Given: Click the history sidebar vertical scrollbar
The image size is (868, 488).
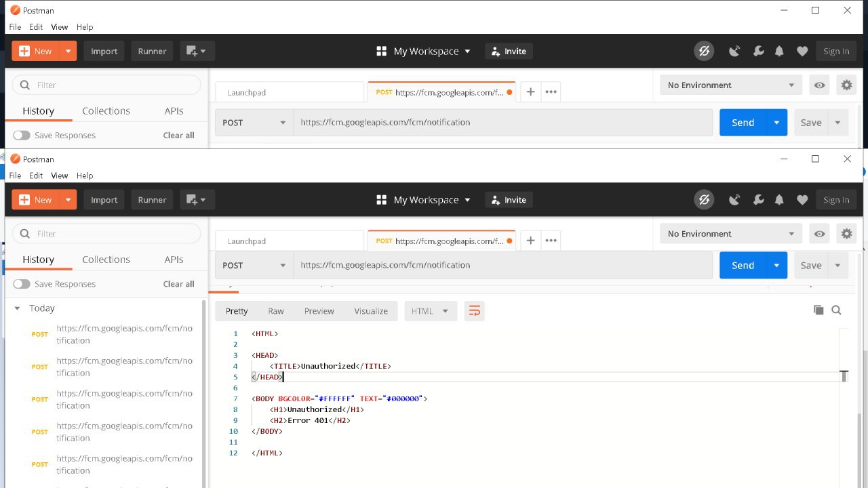Looking at the screenshot, I should [x=204, y=393].
